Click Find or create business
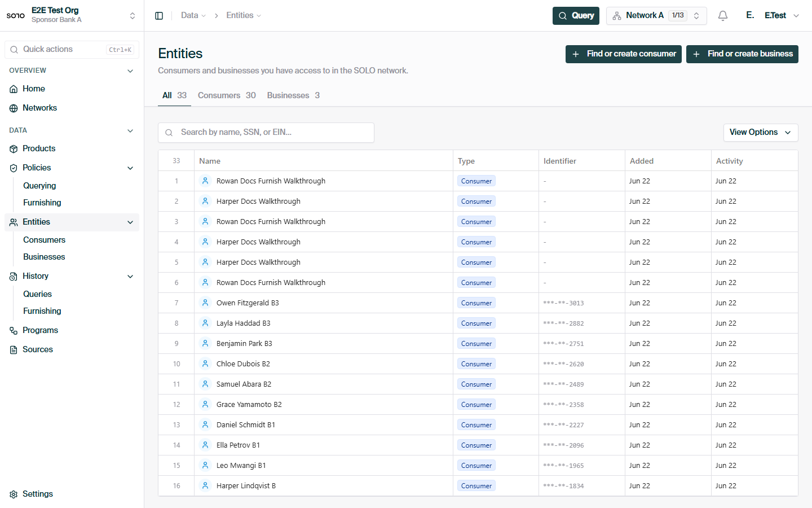 tap(742, 54)
